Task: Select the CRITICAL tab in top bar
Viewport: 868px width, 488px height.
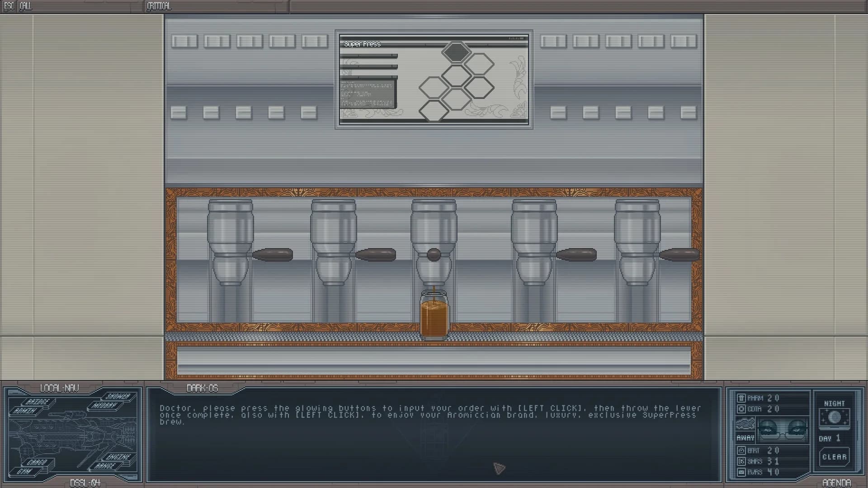Action: click(159, 6)
